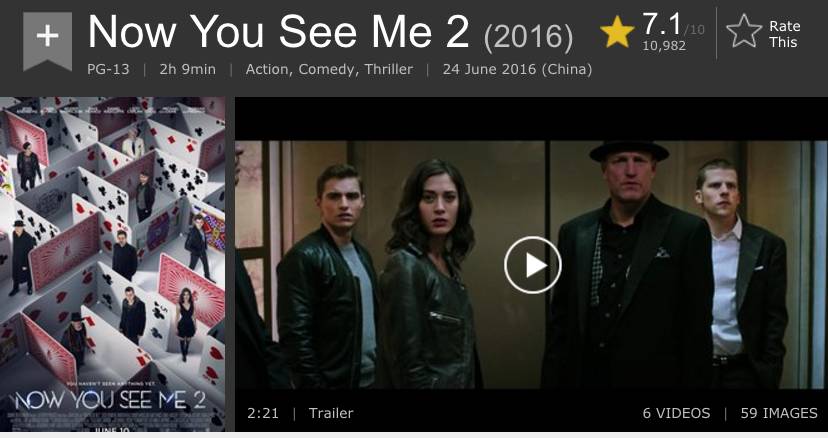Open the Now You See Me 2 poster
This screenshot has width=828, height=438.
pos(113,264)
